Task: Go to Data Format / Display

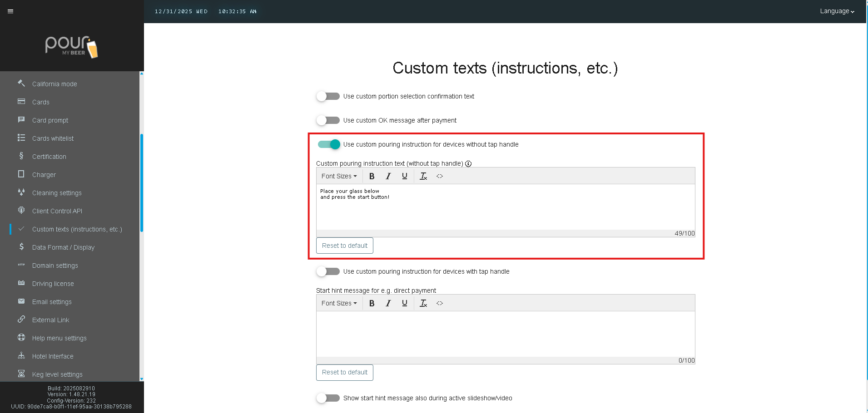Action: (x=63, y=247)
